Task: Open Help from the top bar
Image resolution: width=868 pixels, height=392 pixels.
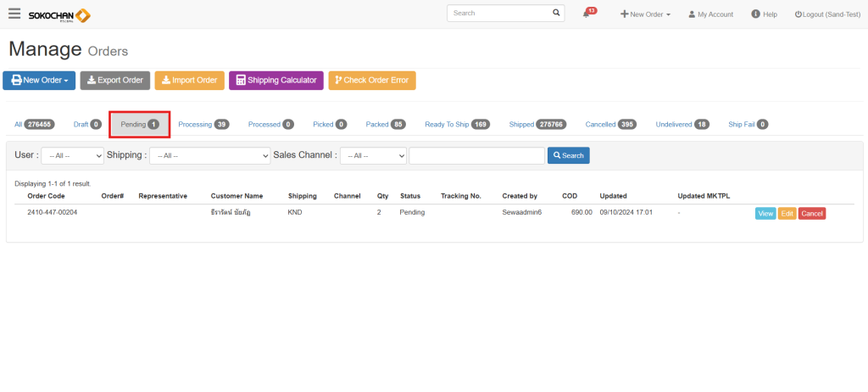Action: [x=764, y=14]
